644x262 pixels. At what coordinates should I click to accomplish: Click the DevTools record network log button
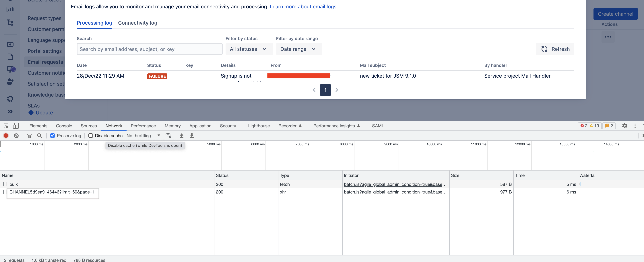pos(6,136)
